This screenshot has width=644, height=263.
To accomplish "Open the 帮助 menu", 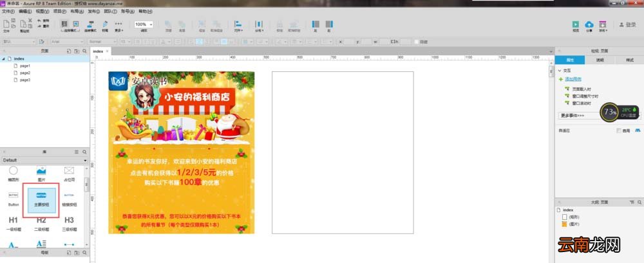I will (145, 12).
